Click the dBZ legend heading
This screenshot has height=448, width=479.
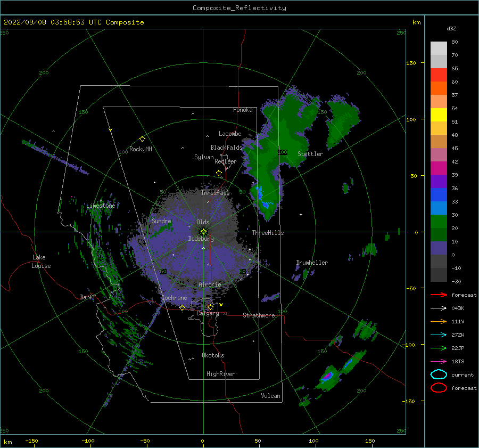coord(451,28)
